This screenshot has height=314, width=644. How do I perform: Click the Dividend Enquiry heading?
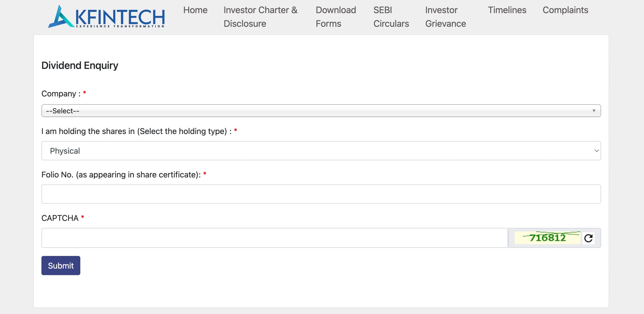[x=80, y=65]
